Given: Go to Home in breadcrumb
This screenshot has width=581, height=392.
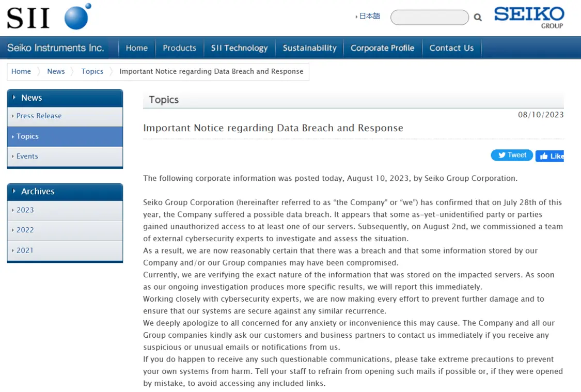Looking at the screenshot, I should click(21, 71).
